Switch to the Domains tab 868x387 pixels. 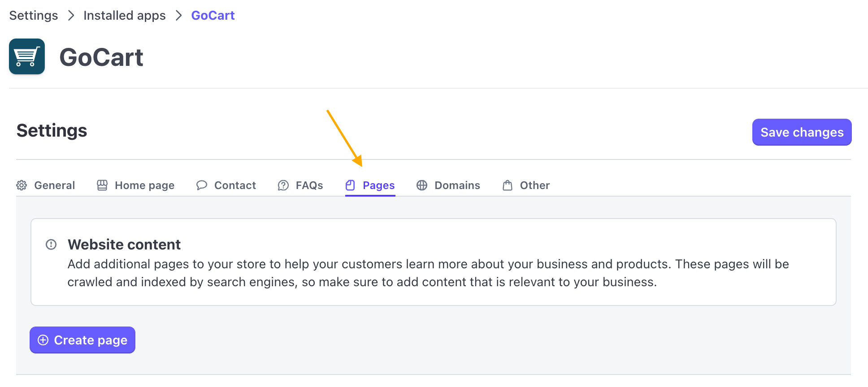coord(456,185)
